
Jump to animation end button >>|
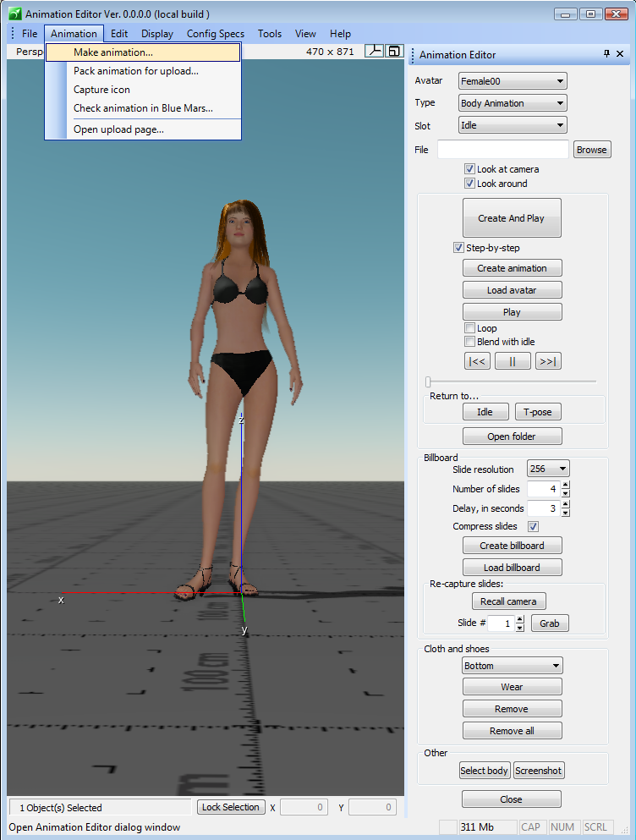pyautogui.click(x=548, y=361)
